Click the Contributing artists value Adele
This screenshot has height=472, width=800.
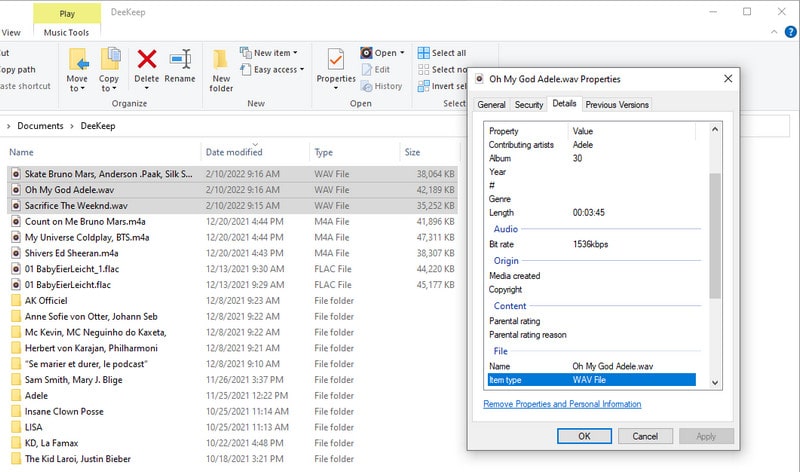[x=583, y=145]
